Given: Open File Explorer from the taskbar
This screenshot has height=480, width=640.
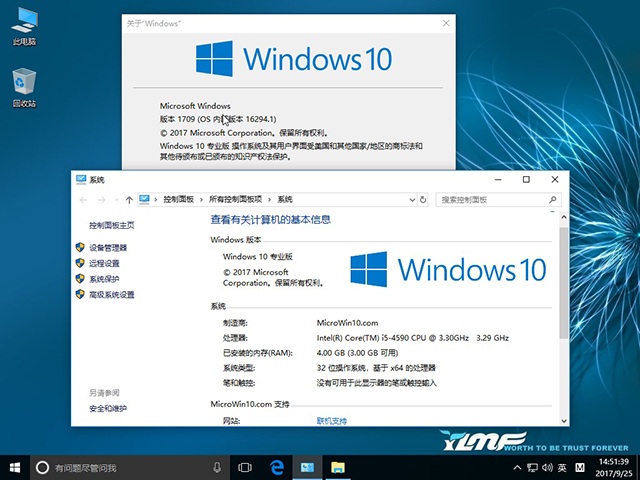Looking at the screenshot, I should click(338, 467).
